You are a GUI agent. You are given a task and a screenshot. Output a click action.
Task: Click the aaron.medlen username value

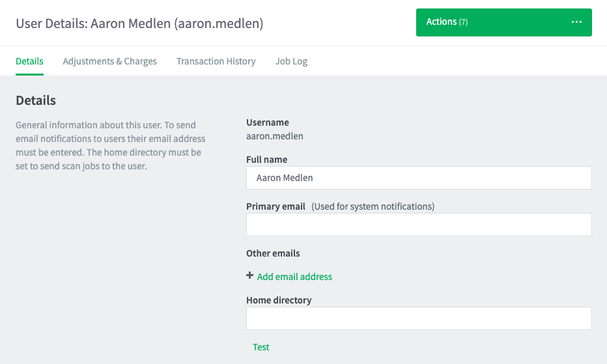pyautogui.click(x=275, y=136)
